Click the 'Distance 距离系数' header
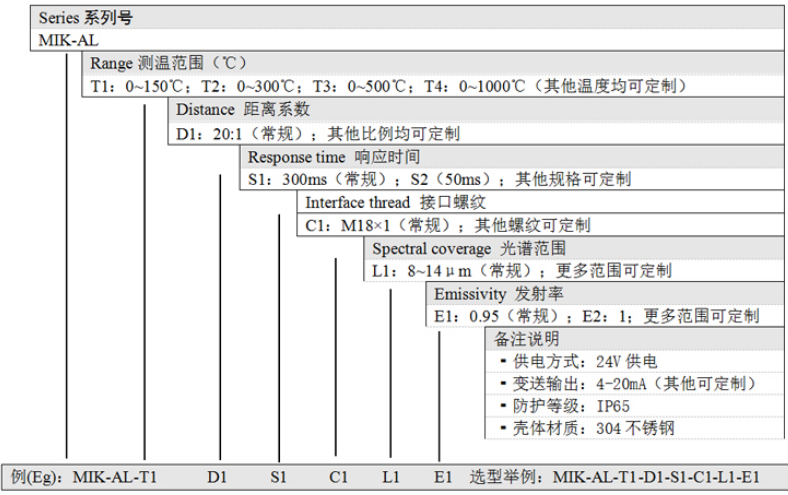Image resolution: width=788 pixels, height=495 pixels. [x=243, y=110]
